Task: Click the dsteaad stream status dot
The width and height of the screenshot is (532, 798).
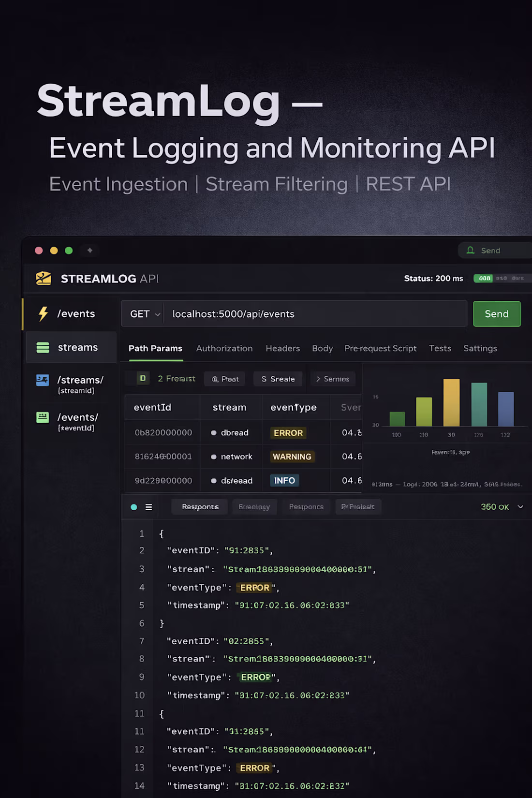Action: [214, 481]
